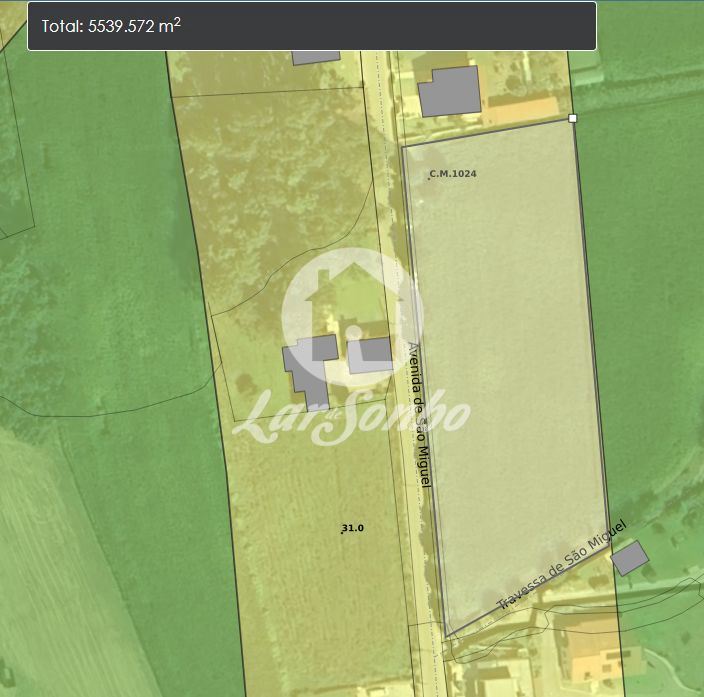Click the 31.0 elevation point label

click(x=352, y=528)
